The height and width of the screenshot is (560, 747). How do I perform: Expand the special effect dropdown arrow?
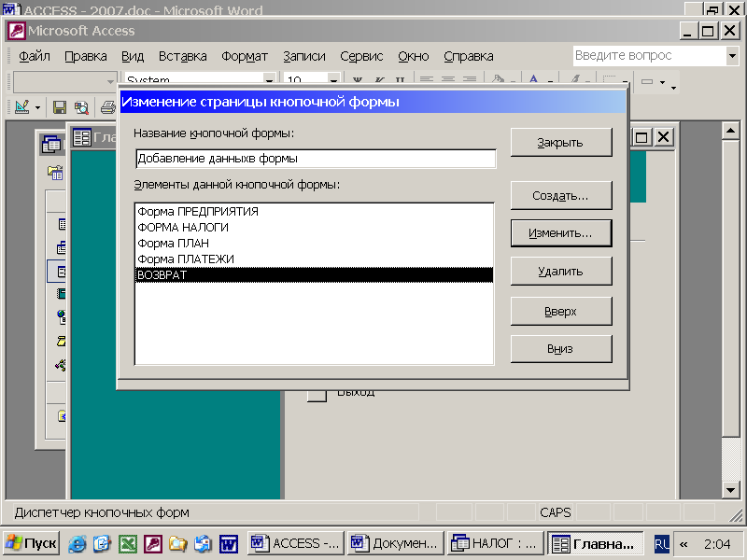(662, 82)
